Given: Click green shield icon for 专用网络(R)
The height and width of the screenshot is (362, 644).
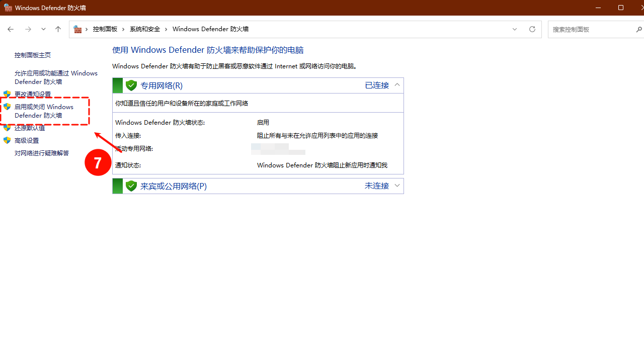Looking at the screenshot, I should point(131,85).
